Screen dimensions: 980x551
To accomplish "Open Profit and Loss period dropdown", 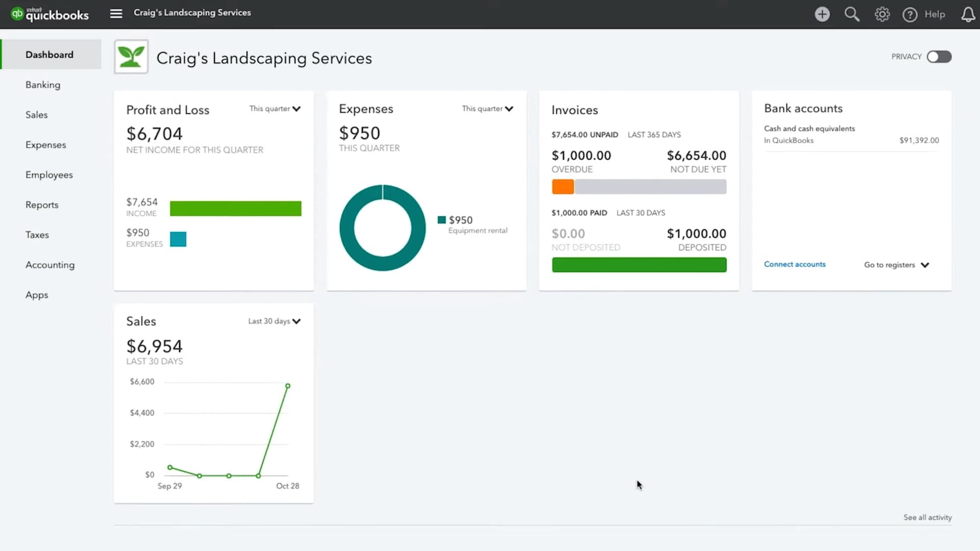I will click(275, 109).
